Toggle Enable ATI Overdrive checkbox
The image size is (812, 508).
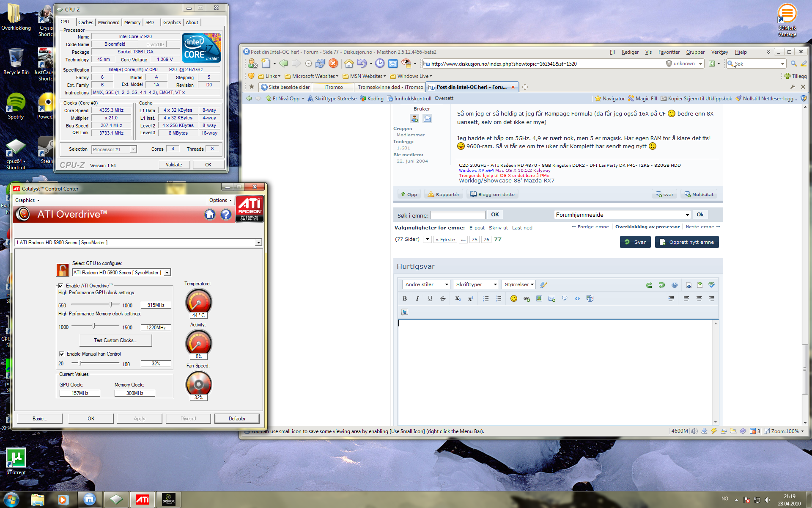click(60, 286)
